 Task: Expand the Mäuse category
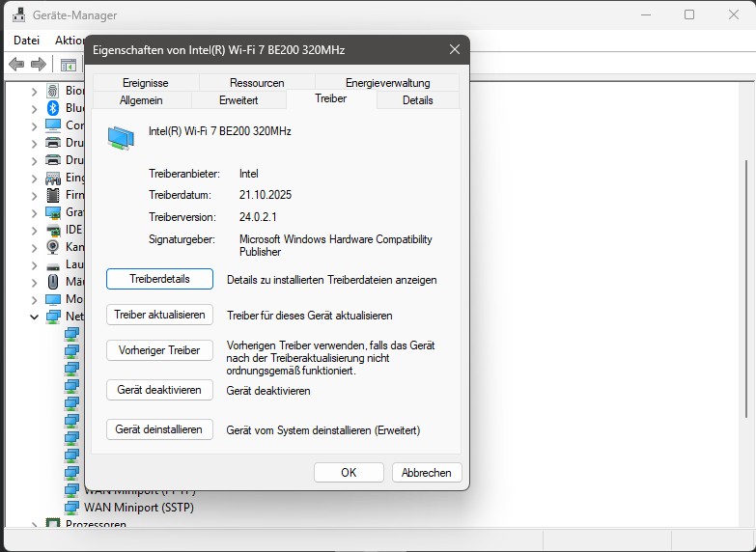(34, 283)
